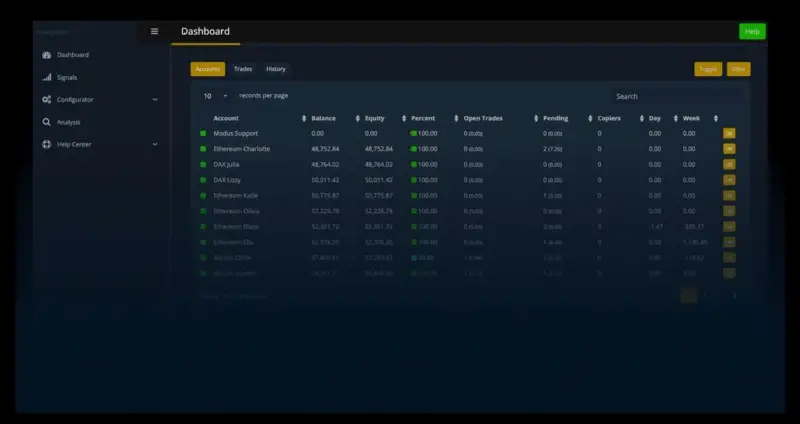Screen dimensions: 800x424
Task: Open Analysis via magnifier icon
Action: click(x=46, y=122)
